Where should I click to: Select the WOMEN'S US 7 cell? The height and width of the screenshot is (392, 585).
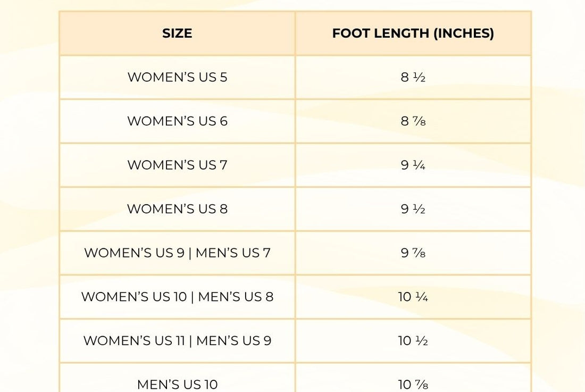click(x=177, y=165)
